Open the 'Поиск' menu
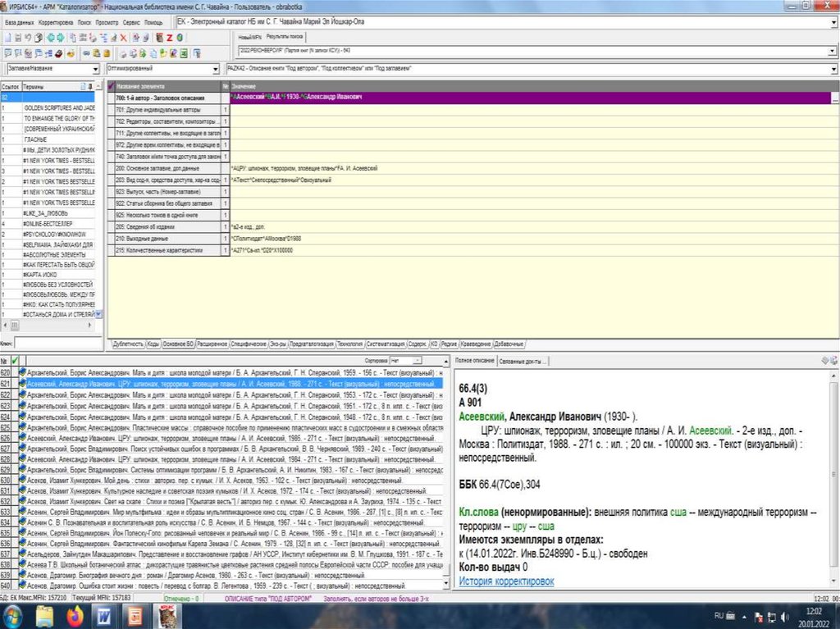This screenshot has width=840, height=629. pos(84,22)
